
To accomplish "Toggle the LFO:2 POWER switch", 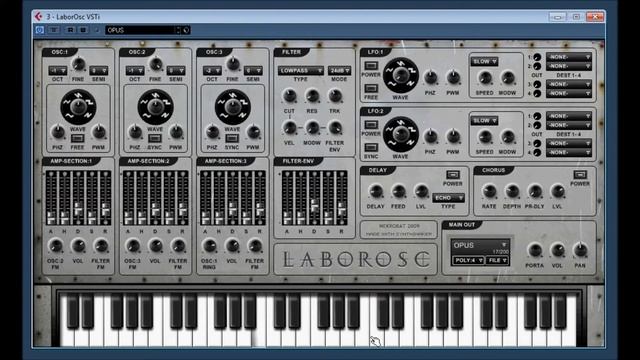I will click(371, 125).
